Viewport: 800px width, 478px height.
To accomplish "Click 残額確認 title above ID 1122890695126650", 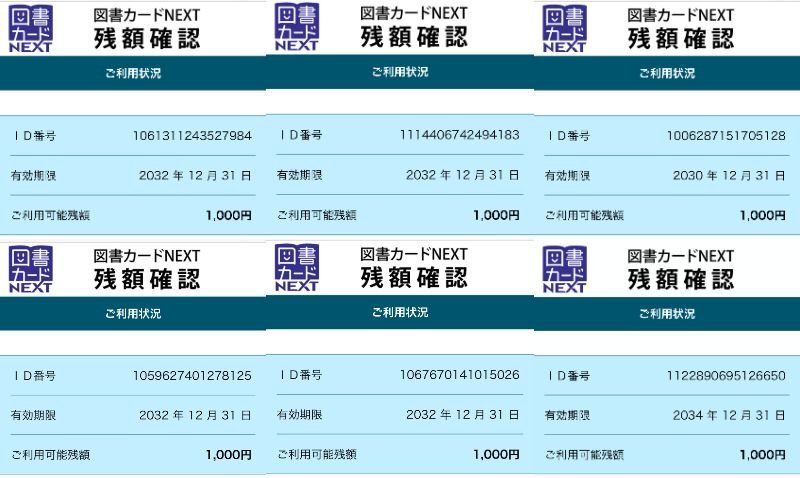I will click(681, 279).
